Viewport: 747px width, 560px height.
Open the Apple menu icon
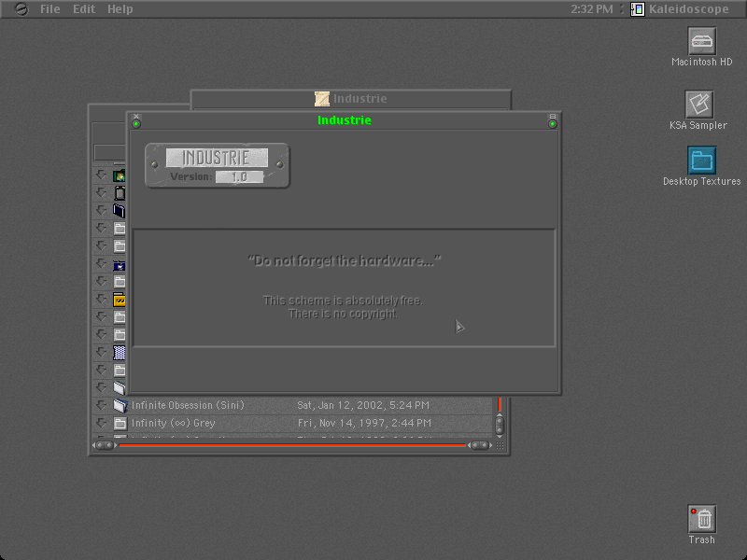21,9
